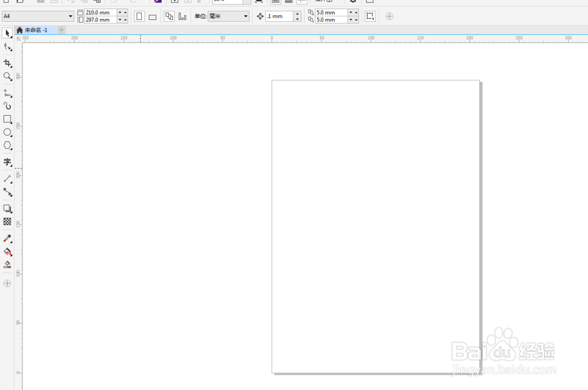
Task: Pick the Color Eyedropper tool
Action: [7, 238]
